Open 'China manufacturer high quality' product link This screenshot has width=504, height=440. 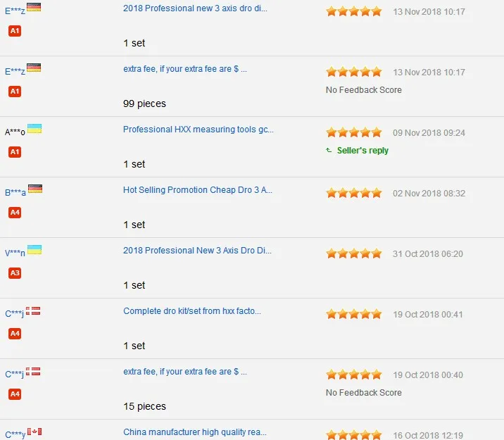pyautogui.click(x=195, y=432)
